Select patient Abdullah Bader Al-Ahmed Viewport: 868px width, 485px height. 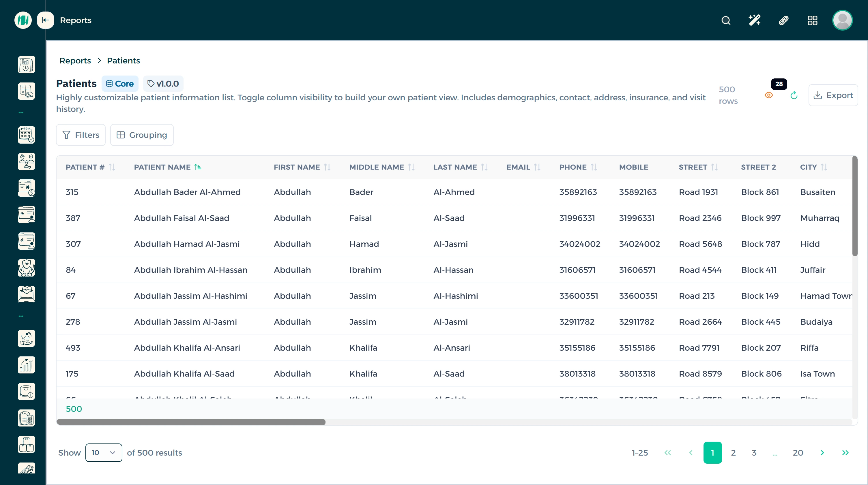(187, 192)
